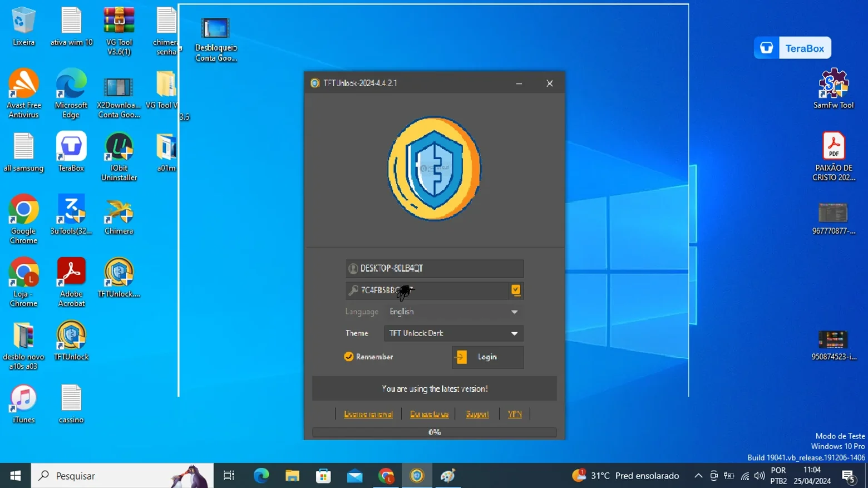Open the 967770877-... image thumbnail
868x488 pixels.
[x=833, y=218]
